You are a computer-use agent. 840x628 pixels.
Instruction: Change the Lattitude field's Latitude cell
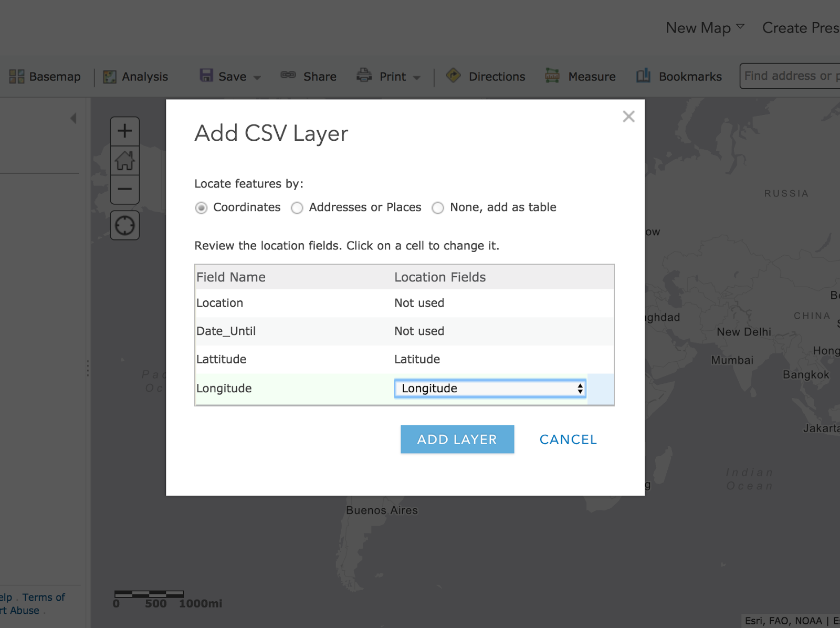[x=503, y=360]
